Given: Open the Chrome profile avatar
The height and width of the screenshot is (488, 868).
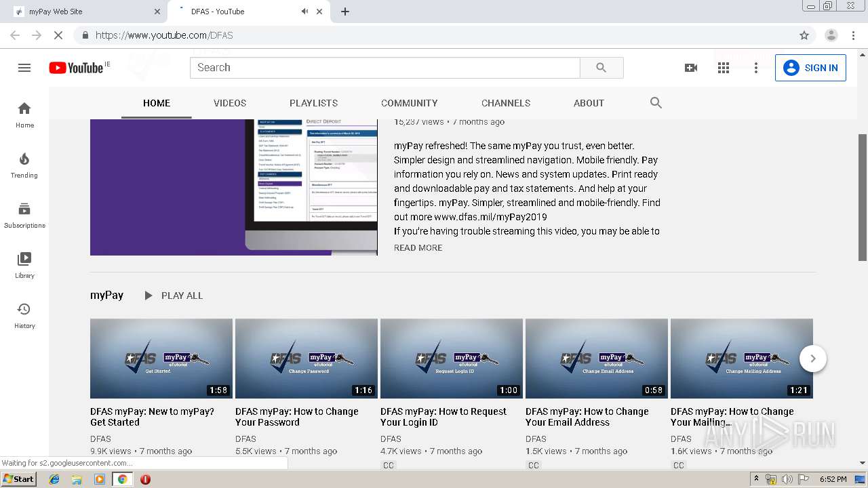Looking at the screenshot, I should [x=831, y=35].
